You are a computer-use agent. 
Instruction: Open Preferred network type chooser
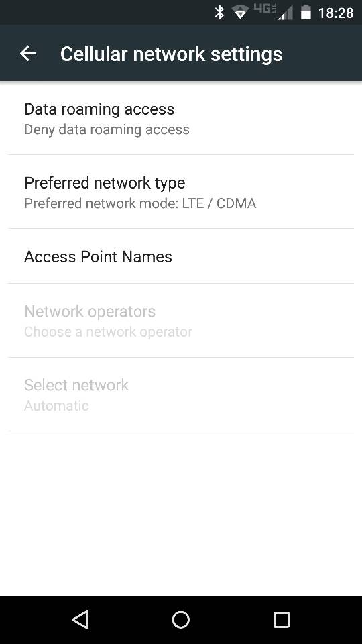[181, 192]
